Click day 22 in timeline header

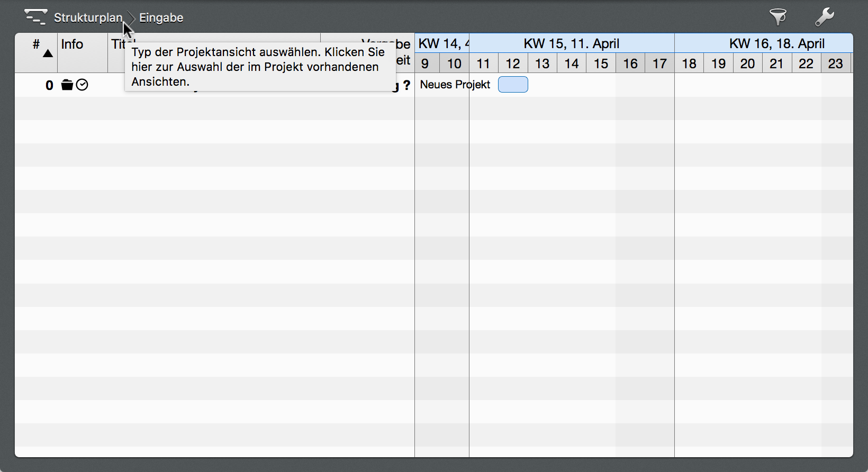[806, 63]
